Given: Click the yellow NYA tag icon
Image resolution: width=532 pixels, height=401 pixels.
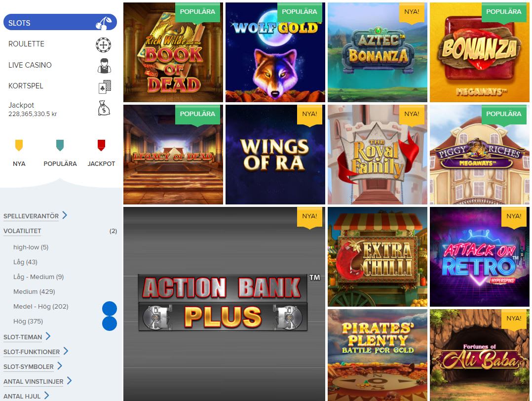Looking at the screenshot, I should 19,145.
